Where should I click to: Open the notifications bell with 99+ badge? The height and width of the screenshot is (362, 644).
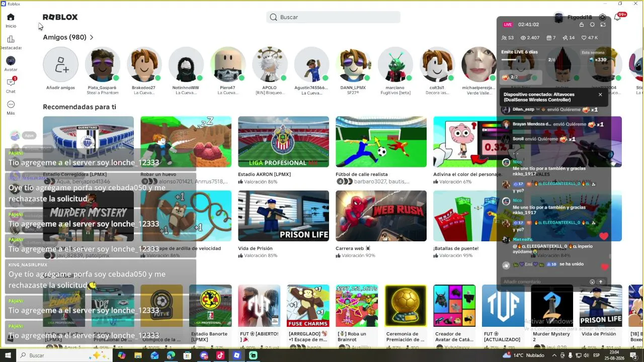[618, 17]
